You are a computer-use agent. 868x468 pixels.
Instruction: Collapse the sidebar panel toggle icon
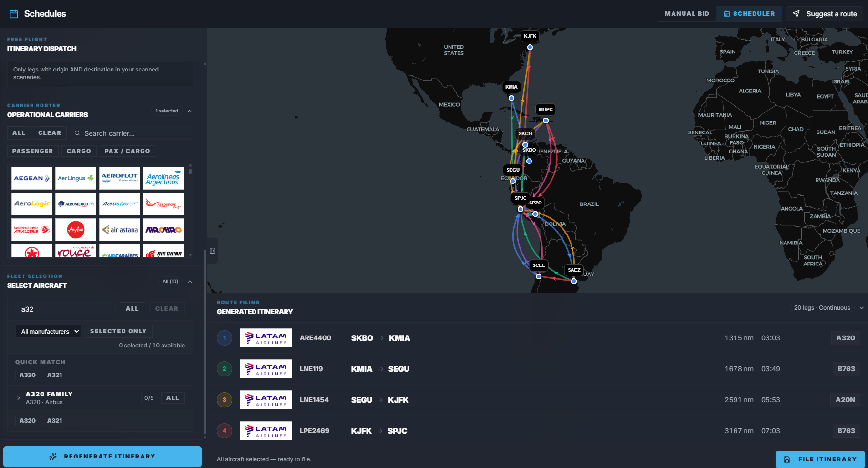tap(213, 251)
